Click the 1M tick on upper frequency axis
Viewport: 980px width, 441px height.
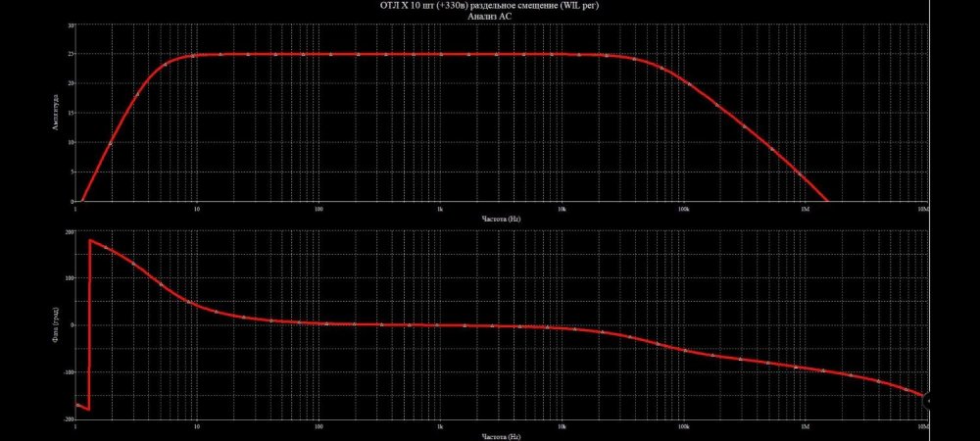(805, 209)
